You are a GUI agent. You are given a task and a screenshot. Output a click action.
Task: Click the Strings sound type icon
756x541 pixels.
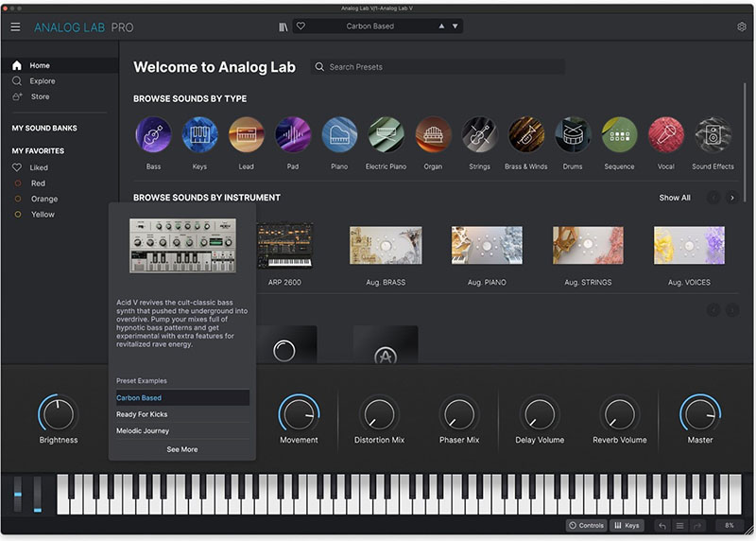[479, 135]
